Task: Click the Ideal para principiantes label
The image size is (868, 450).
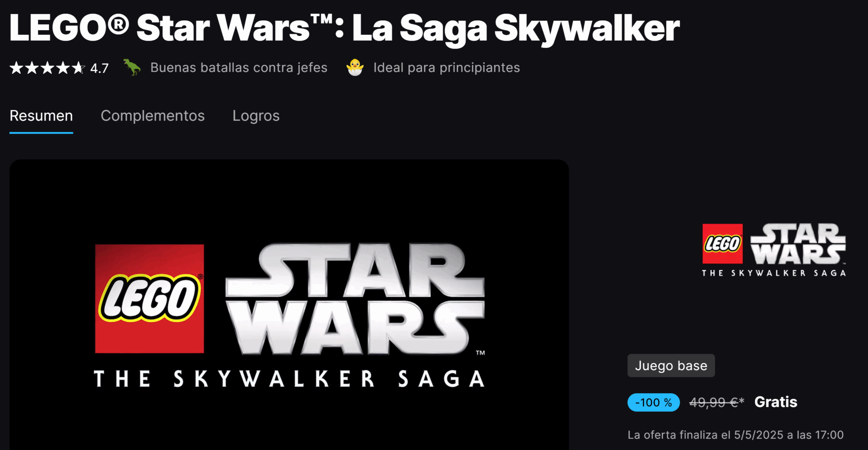Action: tap(447, 67)
